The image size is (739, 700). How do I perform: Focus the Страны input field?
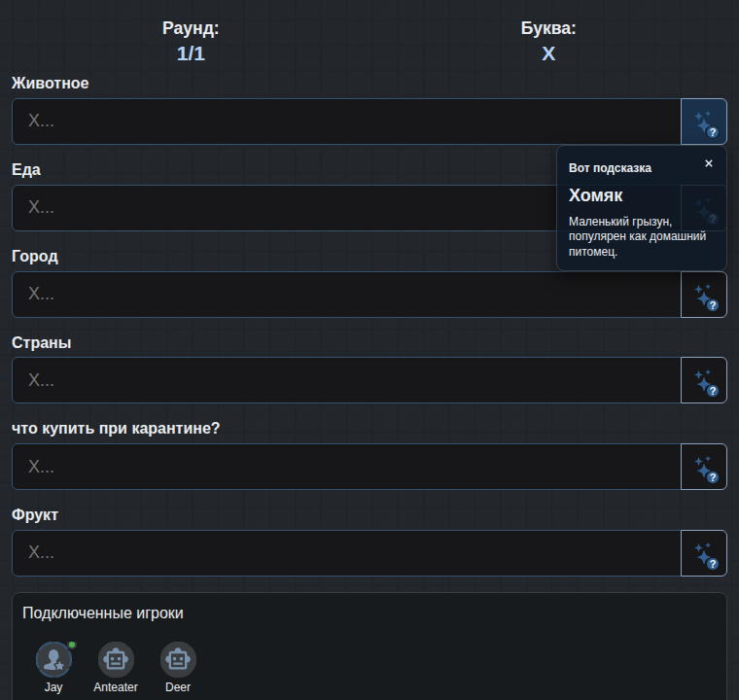346,380
